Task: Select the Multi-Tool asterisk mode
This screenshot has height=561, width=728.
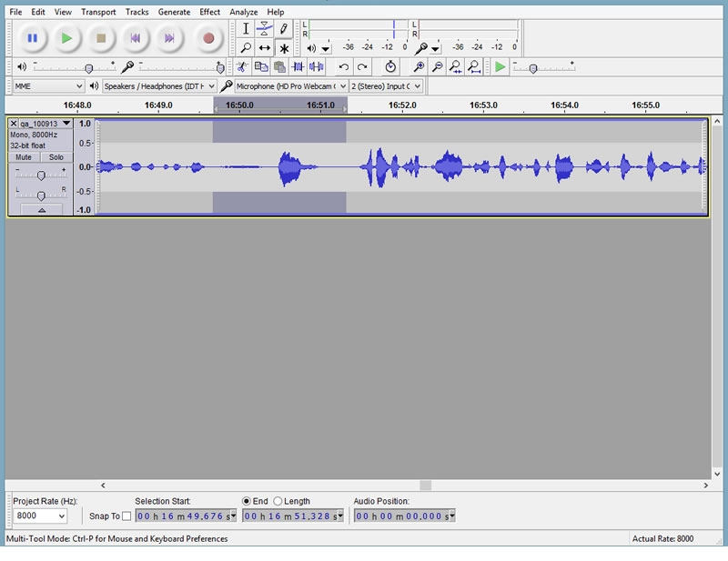Action: click(x=284, y=48)
